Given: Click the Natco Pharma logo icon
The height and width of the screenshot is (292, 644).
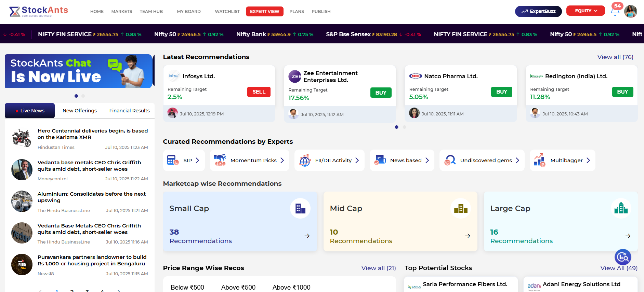Looking at the screenshot, I should pos(416,76).
